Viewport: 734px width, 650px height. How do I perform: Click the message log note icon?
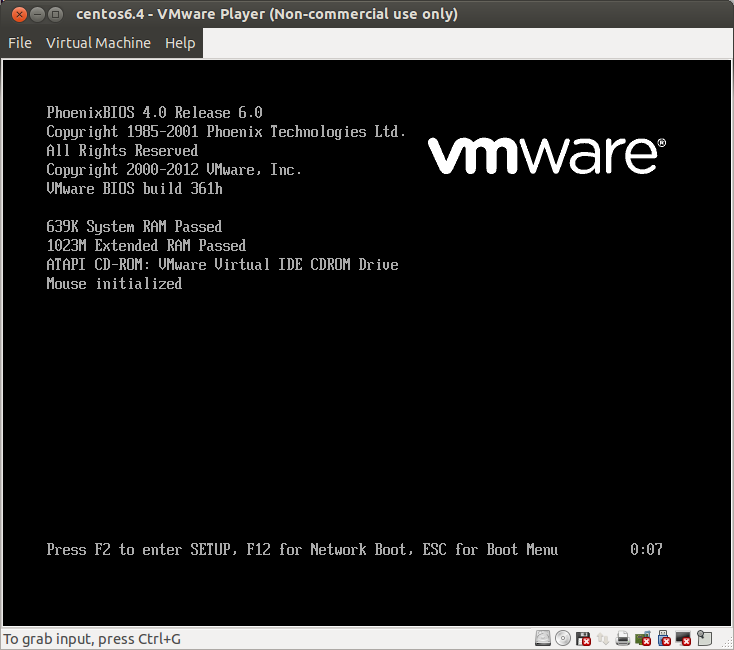[x=705, y=638]
